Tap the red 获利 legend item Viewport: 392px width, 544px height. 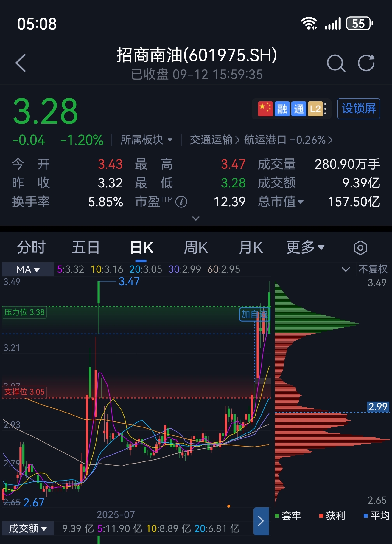click(x=332, y=515)
